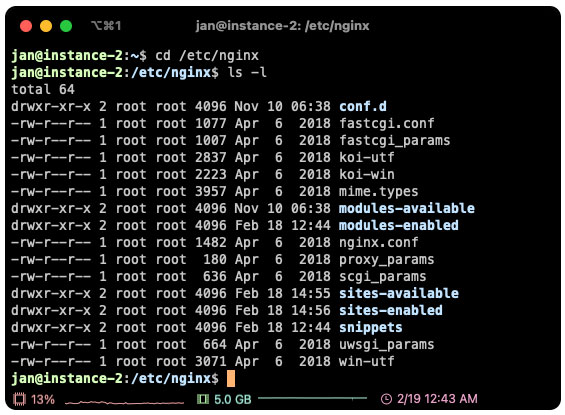Maximize the window with the green button

[x=66, y=26]
